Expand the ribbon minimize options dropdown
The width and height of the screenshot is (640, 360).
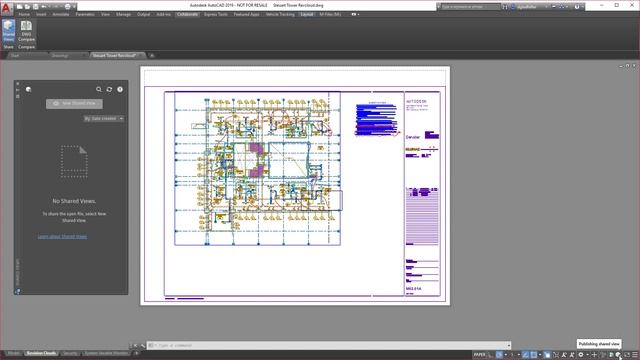click(x=358, y=14)
